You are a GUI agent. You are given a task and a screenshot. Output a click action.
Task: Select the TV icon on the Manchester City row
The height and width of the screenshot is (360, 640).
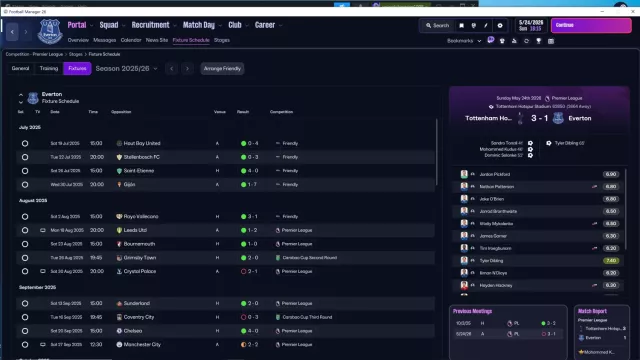pos(43,344)
